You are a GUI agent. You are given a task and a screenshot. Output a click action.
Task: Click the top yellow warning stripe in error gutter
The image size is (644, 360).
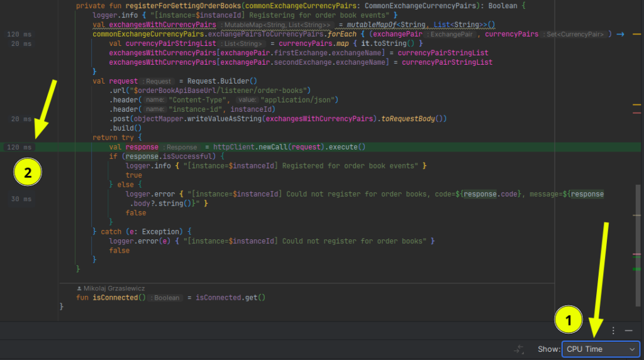pyautogui.click(x=636, y=34)
